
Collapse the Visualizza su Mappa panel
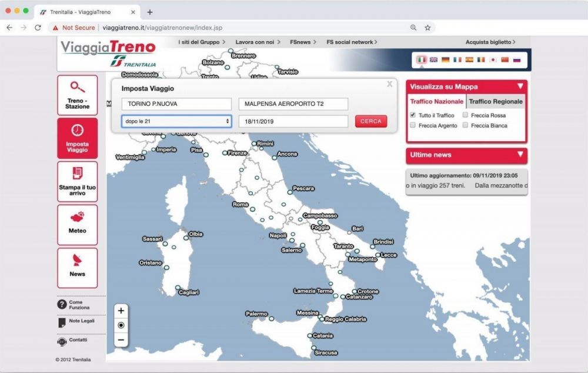(519, 86)
